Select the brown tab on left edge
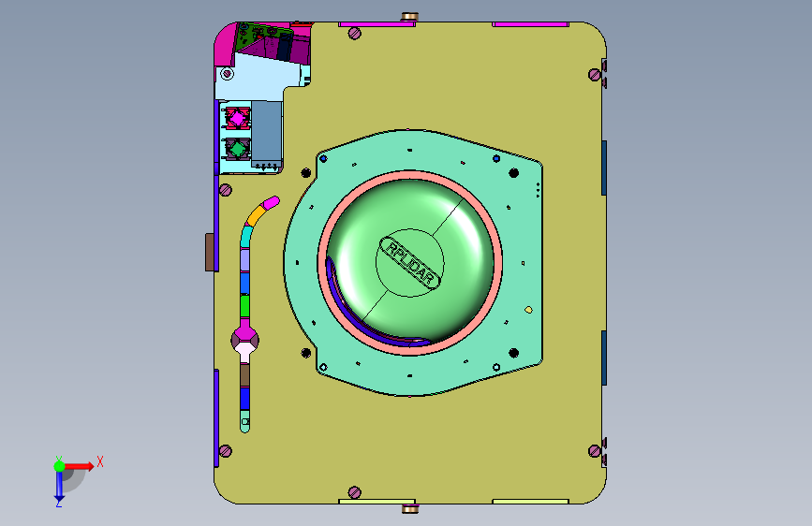Viewport: 812px width, 526px height. (210, 252)
